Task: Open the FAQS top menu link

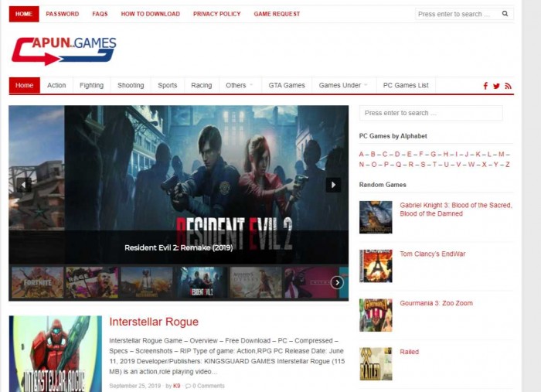Action: pyautogui.click(x=100, y=14)
